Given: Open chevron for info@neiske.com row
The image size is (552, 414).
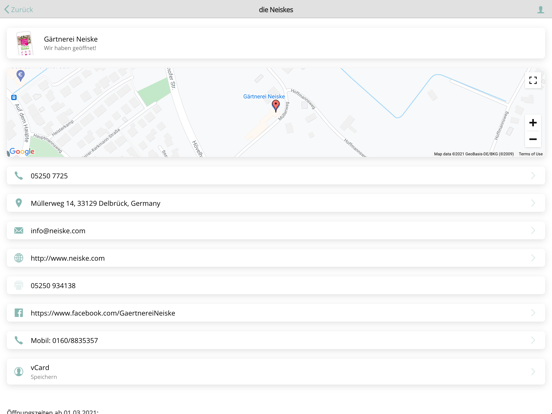Looking at the screenshot, I should point(533,231).
